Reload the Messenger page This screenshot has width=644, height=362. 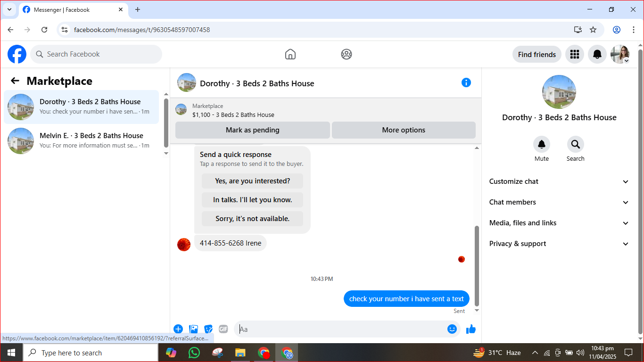44,30
